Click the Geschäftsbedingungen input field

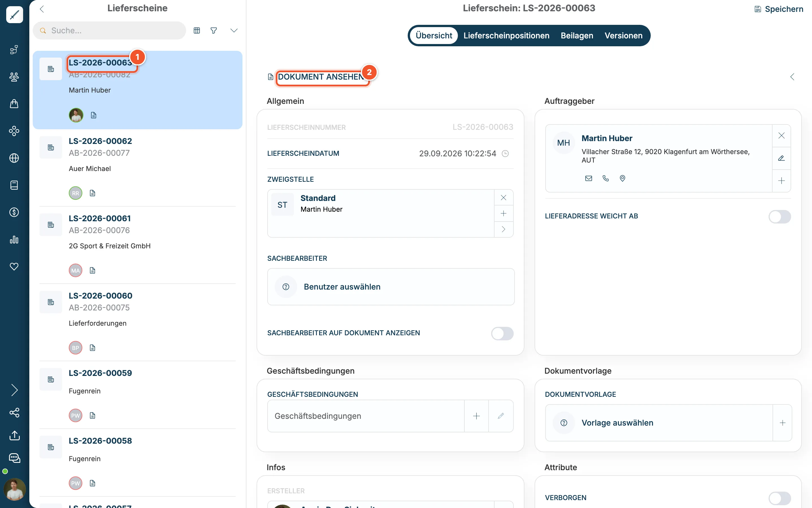pyautogui.click(x=366, y=416)
